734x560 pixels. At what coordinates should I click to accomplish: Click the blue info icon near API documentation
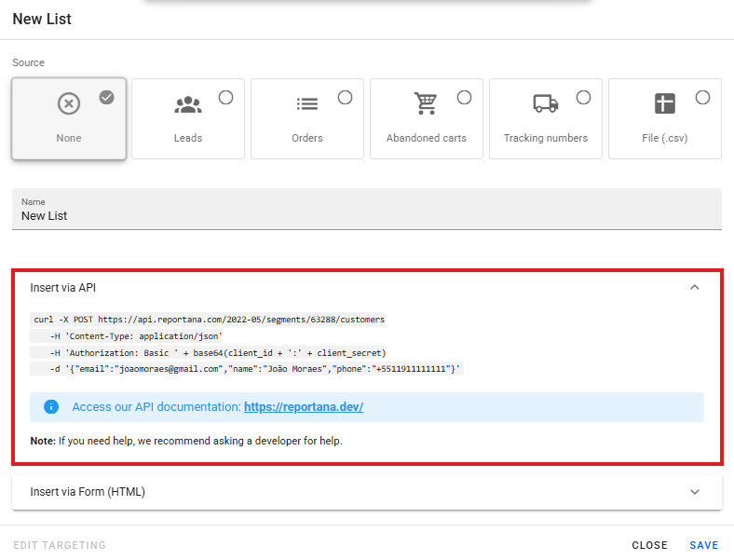[51, 407]
